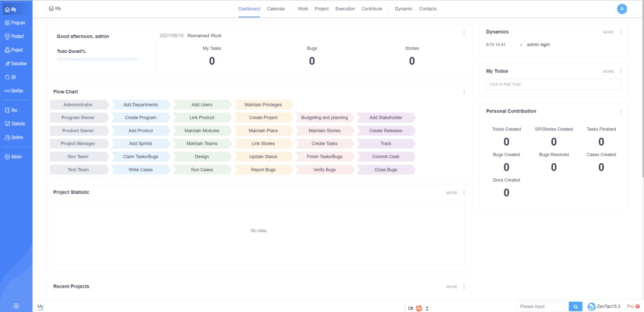Click the Todo Done progress bar
644x312 pixels.
pos(98,59)
